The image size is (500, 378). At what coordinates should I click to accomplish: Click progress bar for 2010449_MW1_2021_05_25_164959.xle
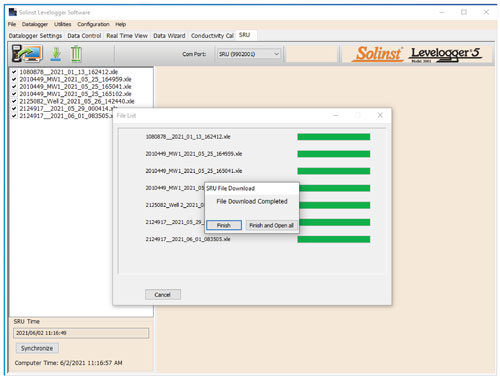click(x=334, y=154)
